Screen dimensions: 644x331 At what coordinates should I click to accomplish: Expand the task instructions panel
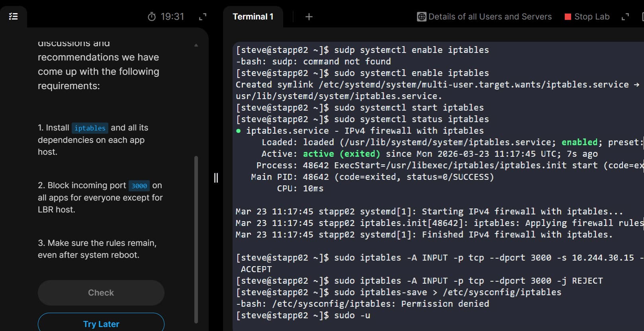point(203,17)
